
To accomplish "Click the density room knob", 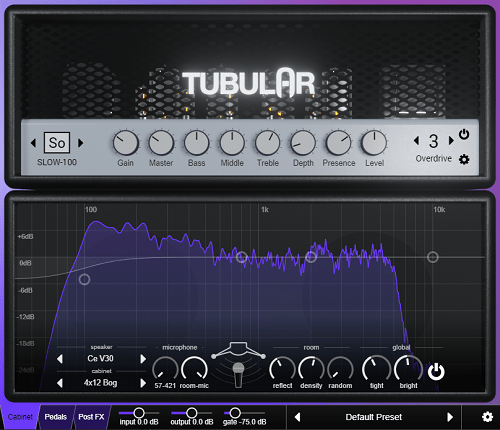I will 311,369.
